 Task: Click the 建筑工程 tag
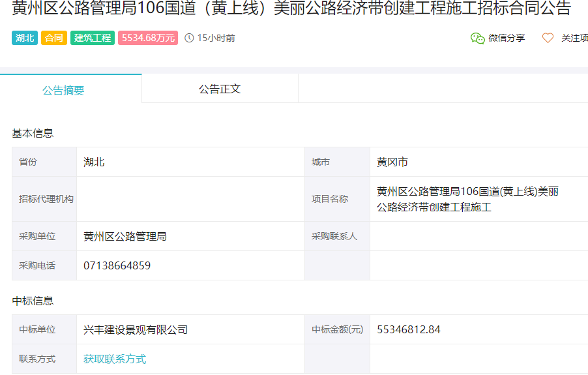click(93, 38)
